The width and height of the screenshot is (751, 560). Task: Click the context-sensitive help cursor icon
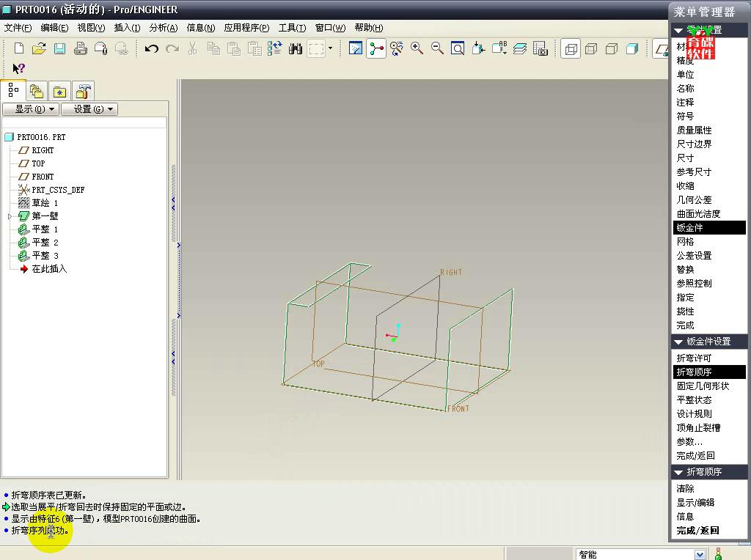point(18,68)
